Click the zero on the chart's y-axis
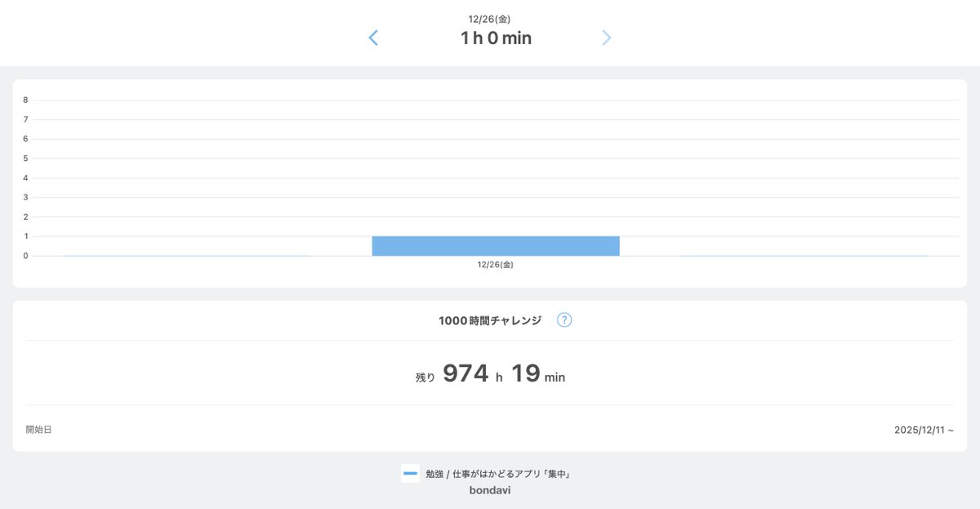This screenshot has width=980, height=509. pos(24,255)
